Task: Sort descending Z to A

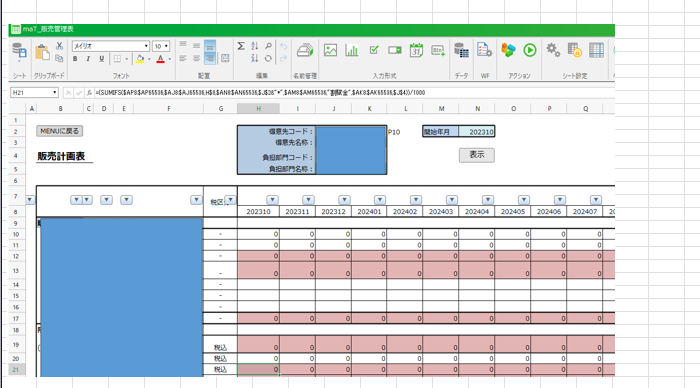Action: click(254, 58)
